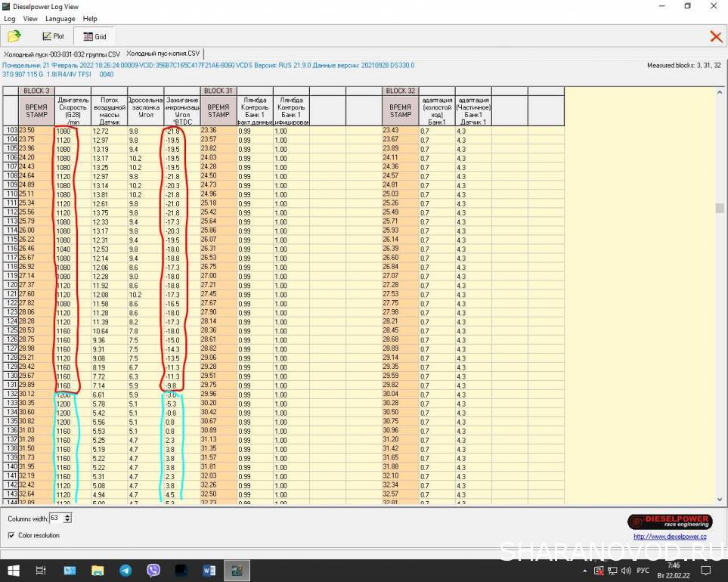Open the Help menu

90,18
